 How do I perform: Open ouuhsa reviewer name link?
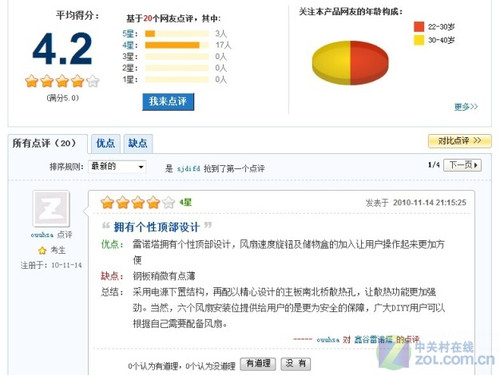coord(42,235)
